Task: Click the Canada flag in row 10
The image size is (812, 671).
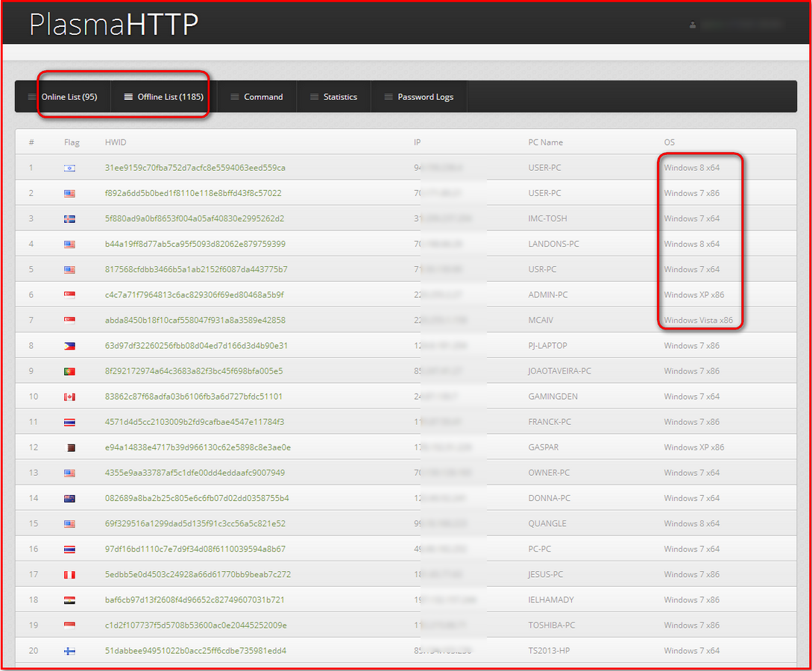Action: click(69, 397)
